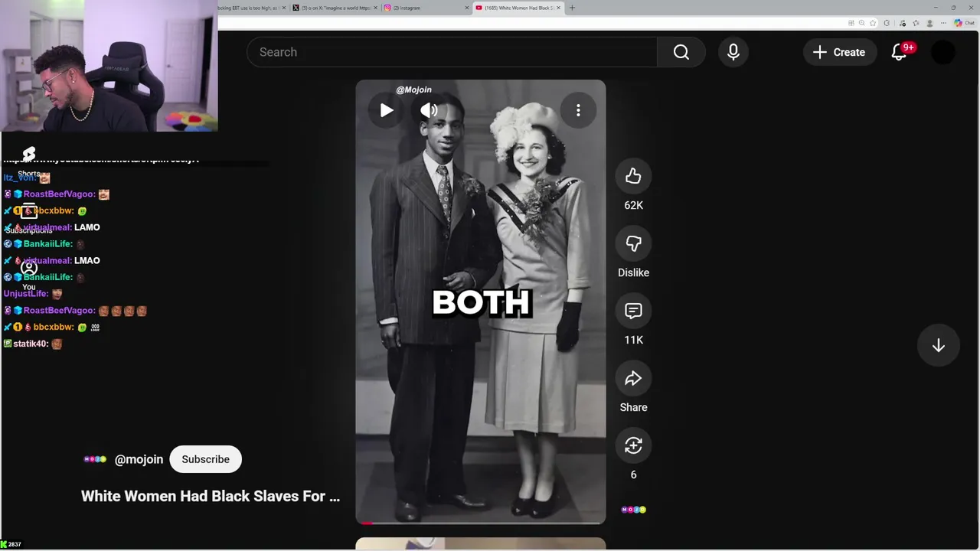This screenshot has height=551, width=980.
Task: Click the streamer webcam overlay
Action: [x=109, y=66]
